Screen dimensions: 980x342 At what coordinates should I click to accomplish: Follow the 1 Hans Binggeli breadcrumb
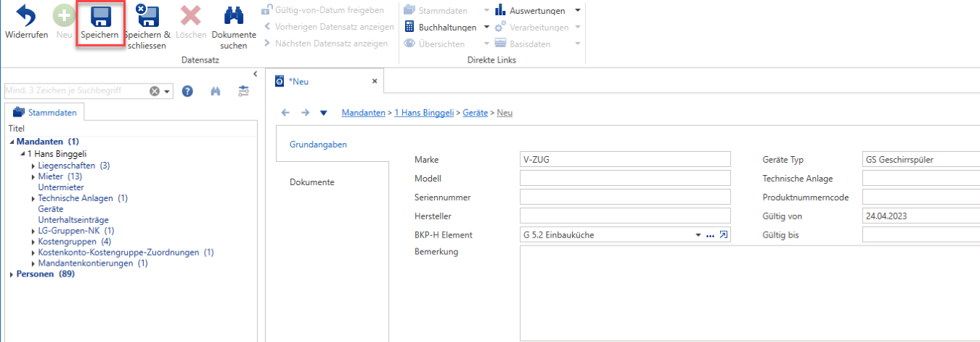tap(424, 113)
